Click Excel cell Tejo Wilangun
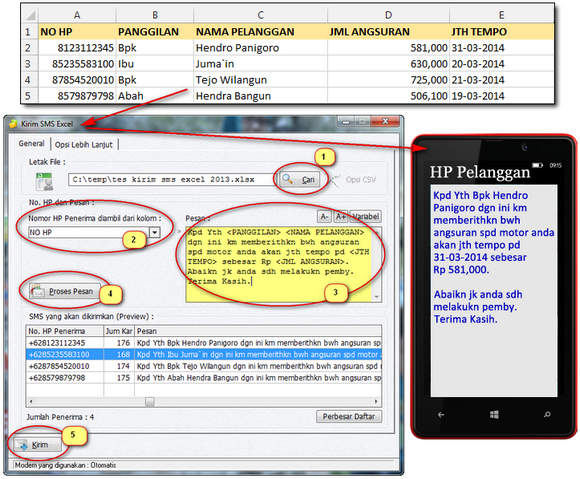The image size is (580, 479). 260,80
